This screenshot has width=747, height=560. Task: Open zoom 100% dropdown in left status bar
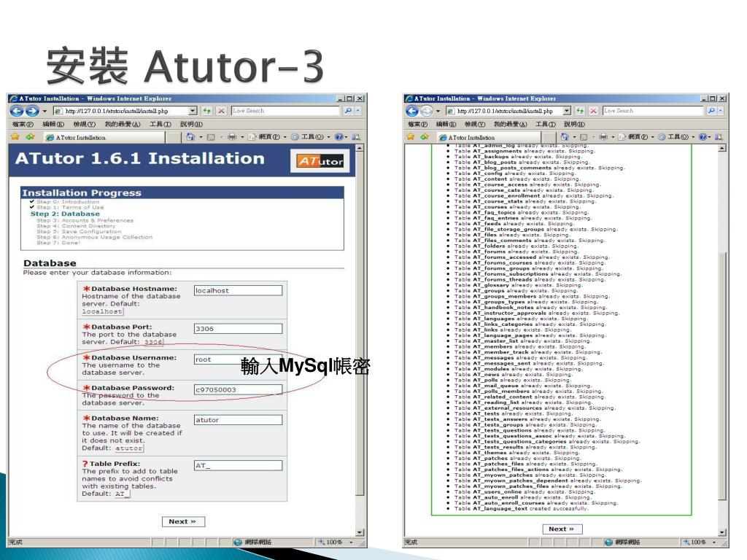pyautogui.click(x=351, y=542)
